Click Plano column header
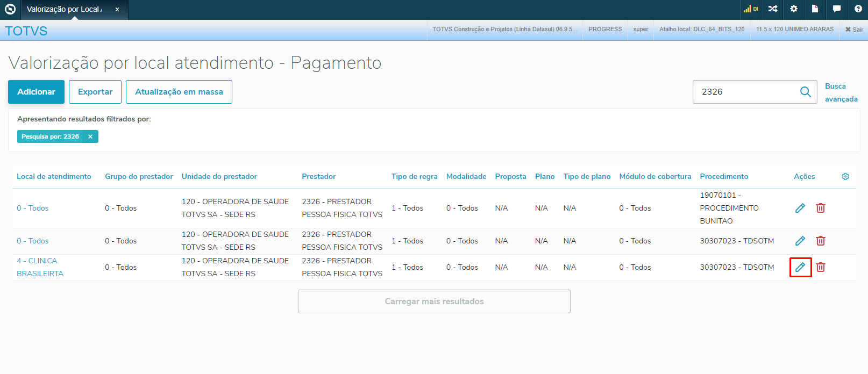868x374 pixels. coord(545,176)
